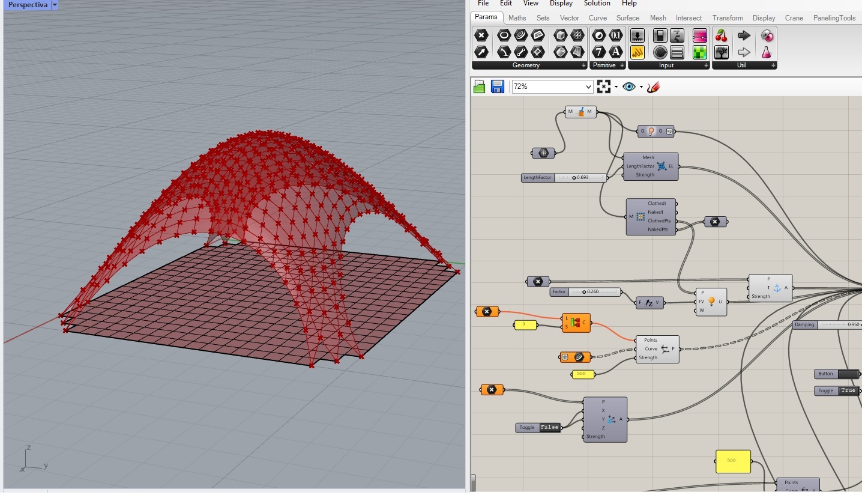Switch the True boolean toggle
This screenshot has height=501, width=868.
tap(848, 390)
